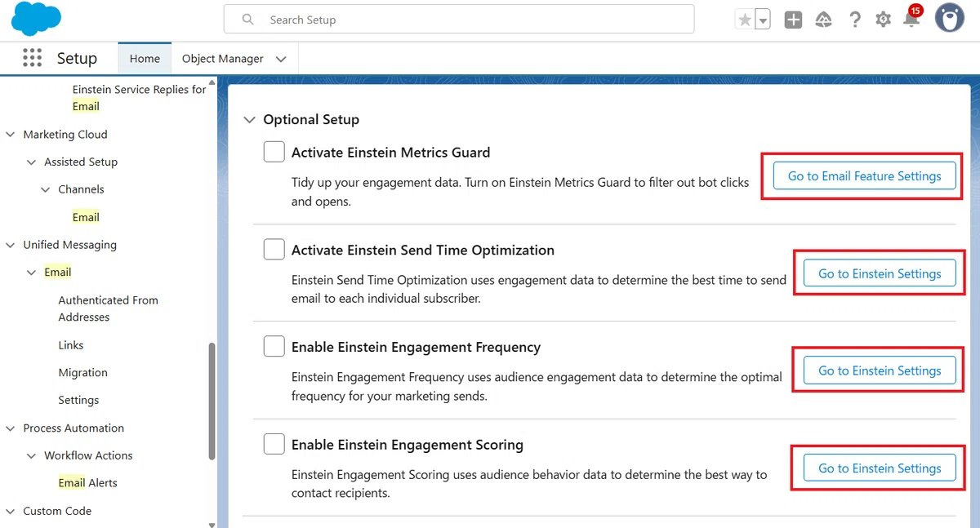Collapse the Channels tree node
Viewport: 980px width, 528px height.
[x=46, y=189]
